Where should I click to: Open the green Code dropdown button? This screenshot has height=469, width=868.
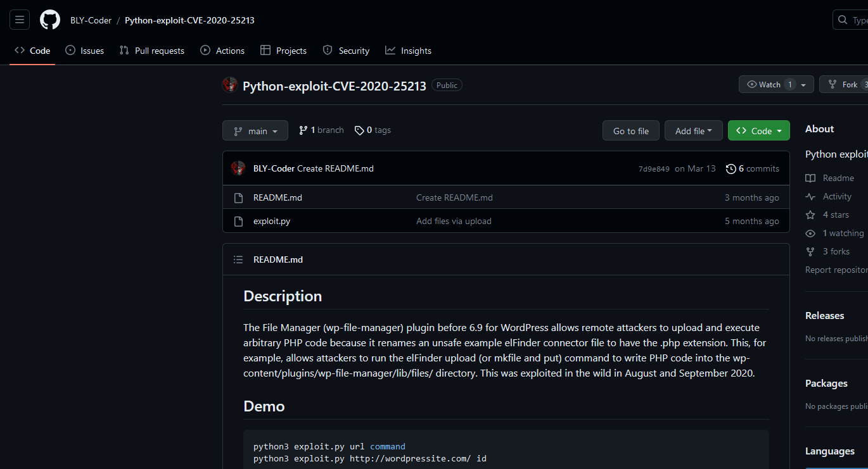759,131
